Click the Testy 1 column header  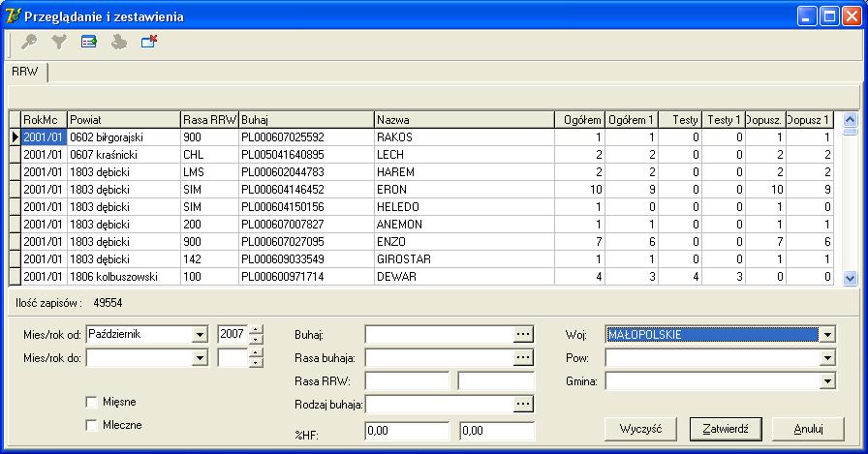[724, 119]
